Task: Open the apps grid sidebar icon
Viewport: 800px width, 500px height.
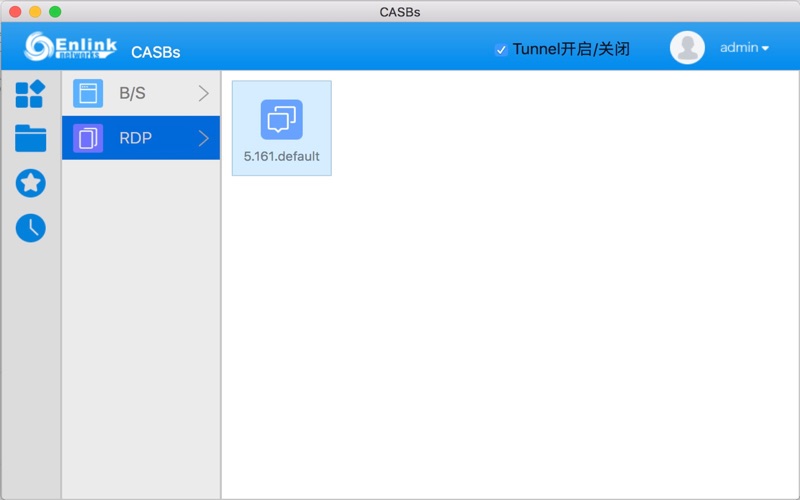Action: [31, 94]
